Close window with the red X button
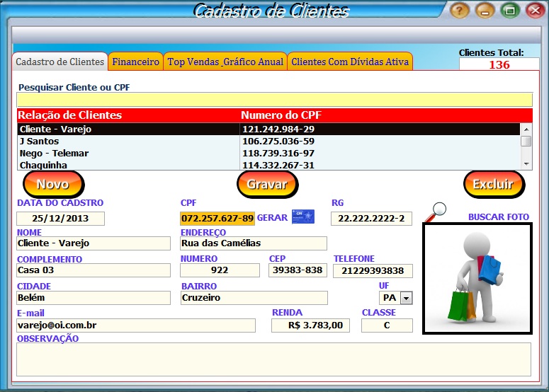 point(536,10)
